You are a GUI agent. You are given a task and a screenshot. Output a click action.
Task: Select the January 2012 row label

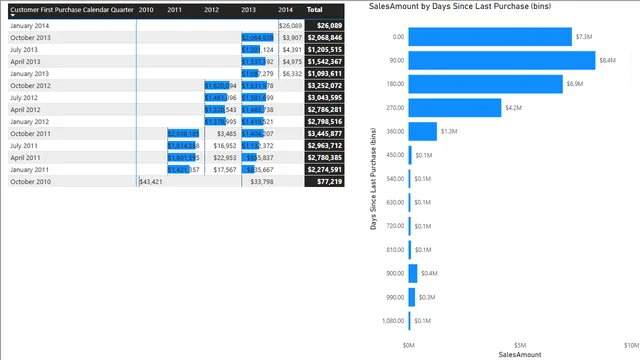point(29,122)
